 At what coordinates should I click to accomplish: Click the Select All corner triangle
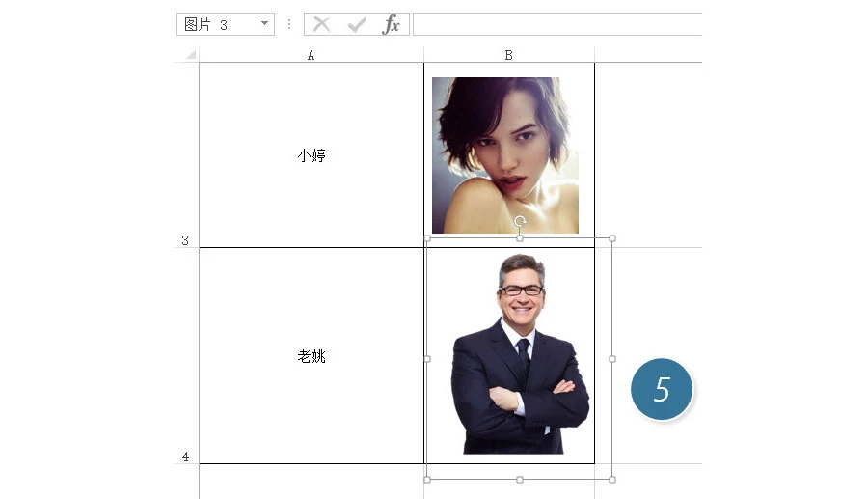(192, 54)
